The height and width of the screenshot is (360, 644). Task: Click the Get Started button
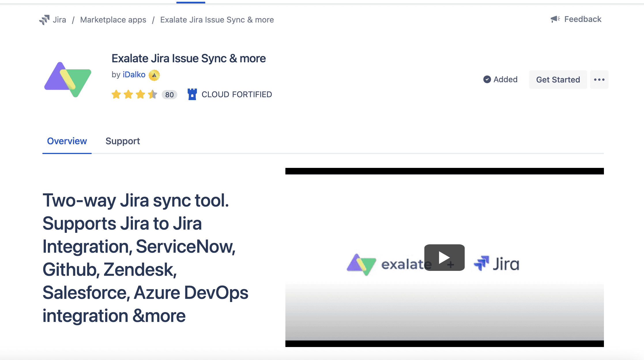tap(558, 80)
